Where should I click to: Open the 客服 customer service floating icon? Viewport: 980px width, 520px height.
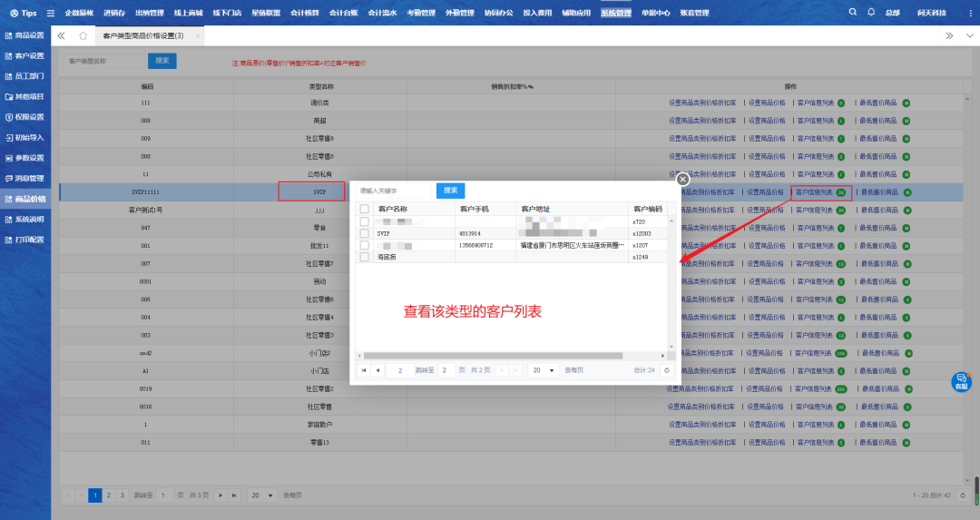pos(961,381)
